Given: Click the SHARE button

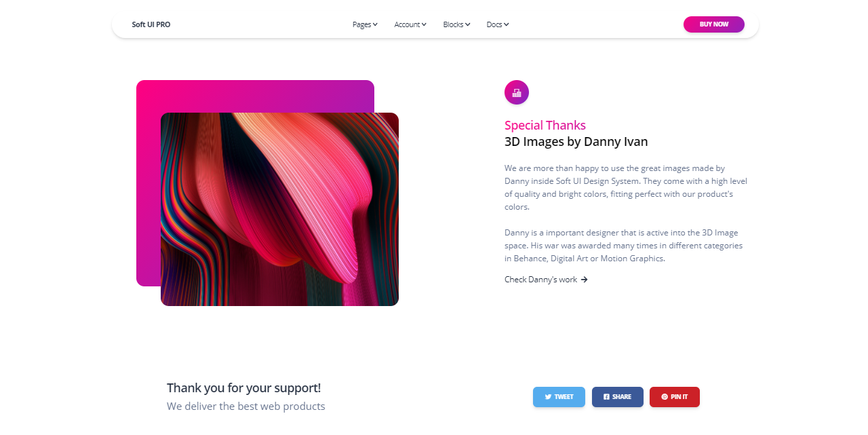Looking at the screenshot, I should 618,397.
